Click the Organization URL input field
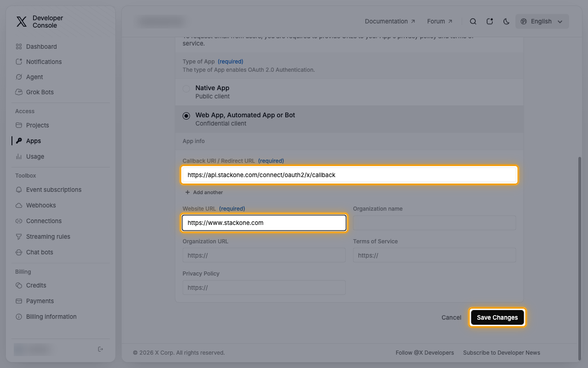 (x=264, y=255)
